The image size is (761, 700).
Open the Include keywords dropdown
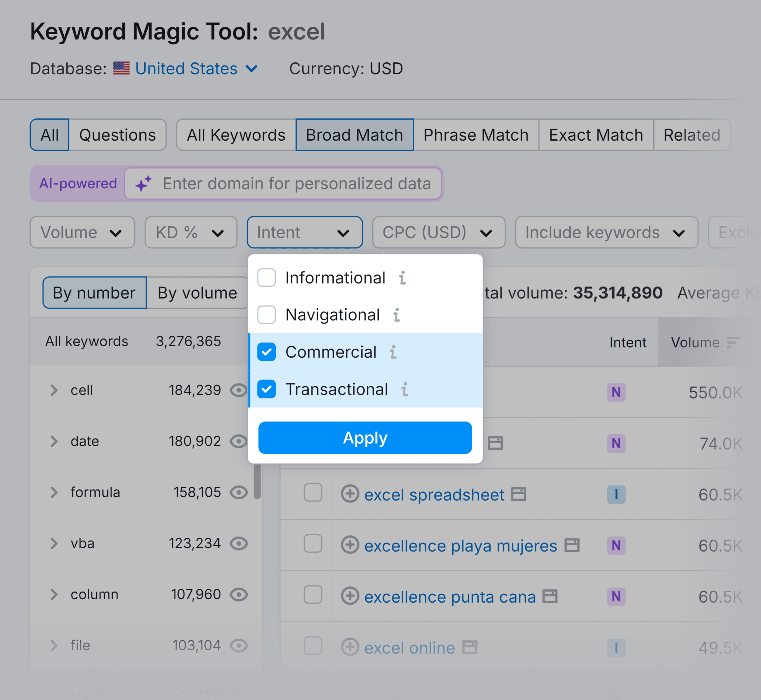click(x=606, y=232)
